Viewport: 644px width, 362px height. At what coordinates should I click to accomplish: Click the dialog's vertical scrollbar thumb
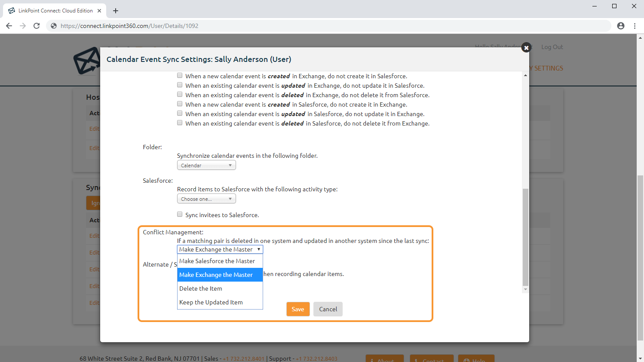pyautogui.click(x=525, y=237)
